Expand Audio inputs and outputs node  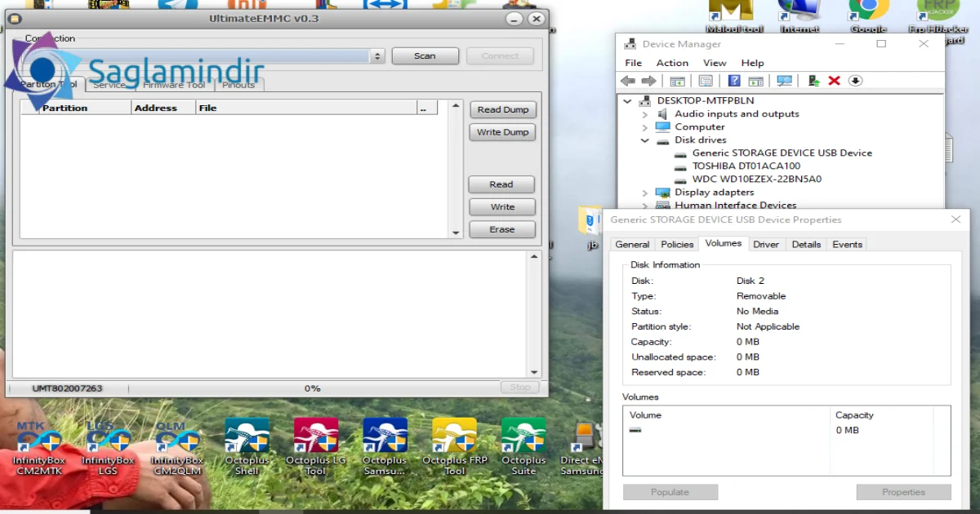click(x=644, y=114)
